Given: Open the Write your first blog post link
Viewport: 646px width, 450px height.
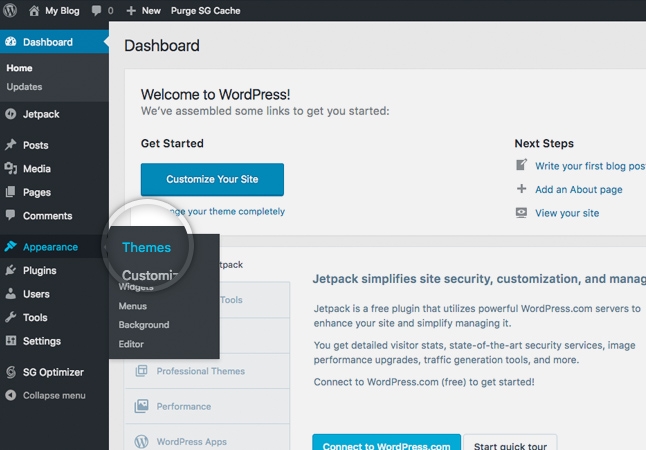Looking at the screenshot, I should pyautogui.click(x=590, y=166).
